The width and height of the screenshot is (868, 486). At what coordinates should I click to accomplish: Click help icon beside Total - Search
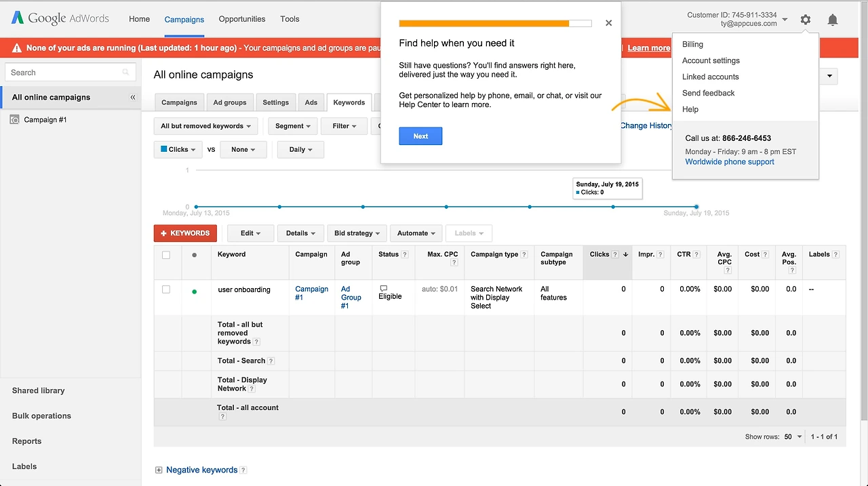tap(271, 361)
